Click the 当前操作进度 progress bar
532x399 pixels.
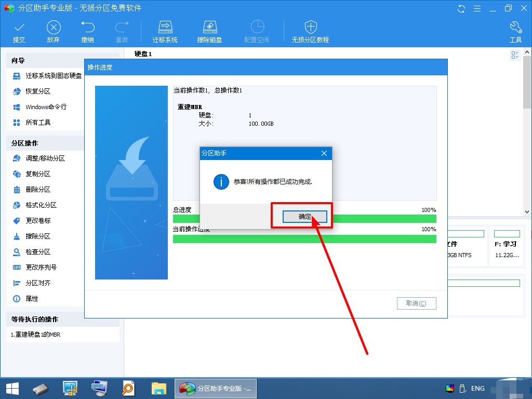(304, 239)
